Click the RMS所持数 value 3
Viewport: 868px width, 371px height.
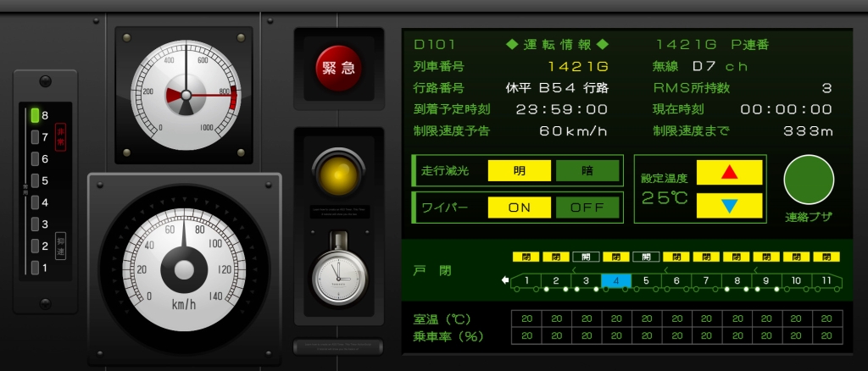pyautogui.click(x=827, y=88)
